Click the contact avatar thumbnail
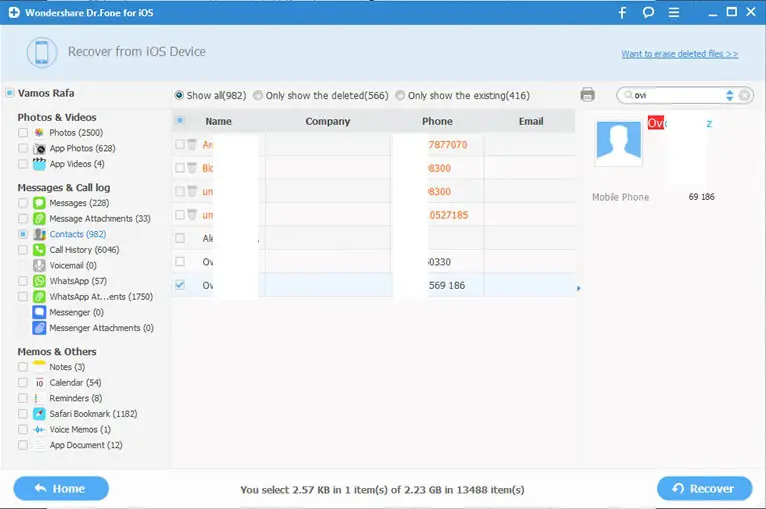Viewport: 766px width, 509px height. (x=618, y=143)
